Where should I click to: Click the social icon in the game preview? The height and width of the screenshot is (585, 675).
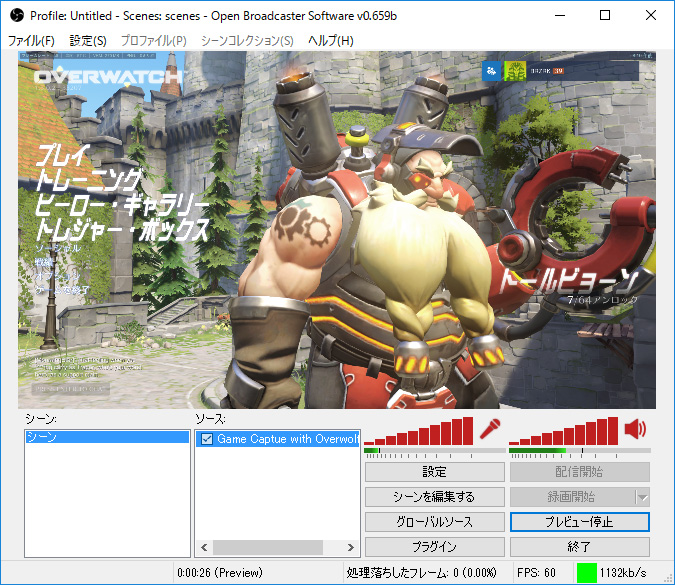click(x=490, y=71)
